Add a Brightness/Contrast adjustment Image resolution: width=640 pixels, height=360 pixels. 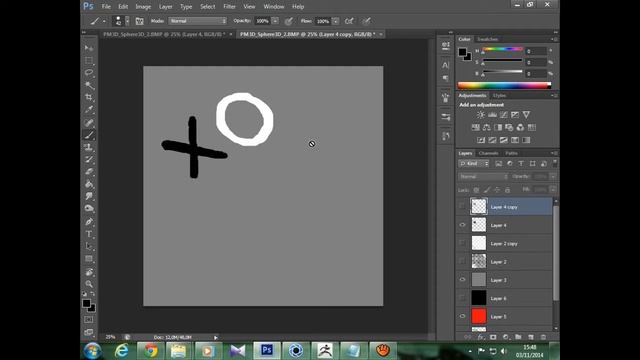(481, 115)
